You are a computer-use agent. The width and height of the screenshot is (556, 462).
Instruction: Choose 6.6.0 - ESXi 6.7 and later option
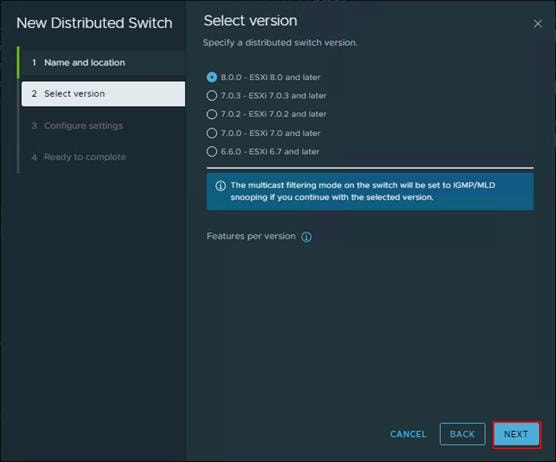[212, 151]
